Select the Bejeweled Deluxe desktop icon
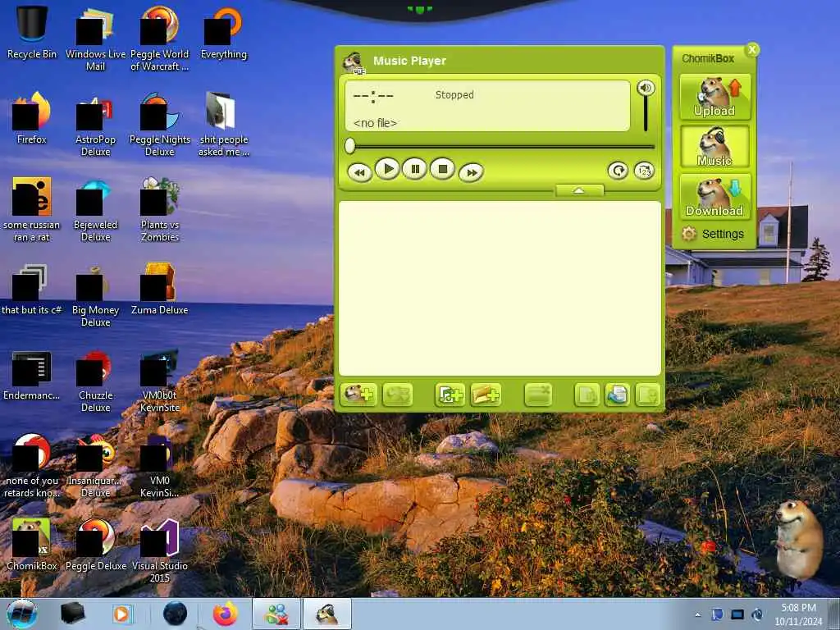840x630 pixels. point(95,209)
